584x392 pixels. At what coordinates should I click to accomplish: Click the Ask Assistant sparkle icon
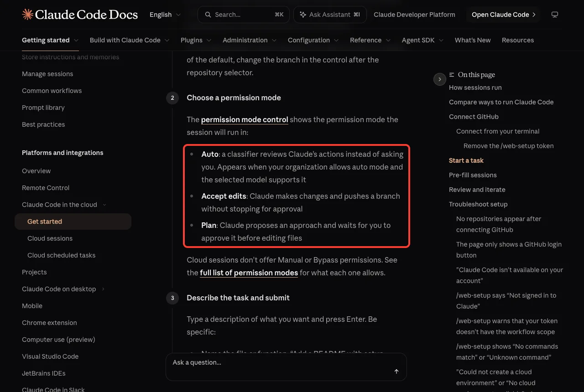303,15
